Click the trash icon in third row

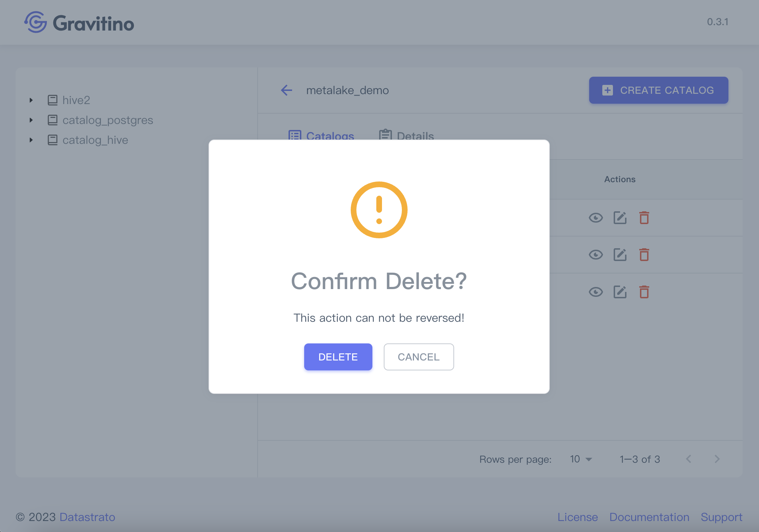point(644,292)
